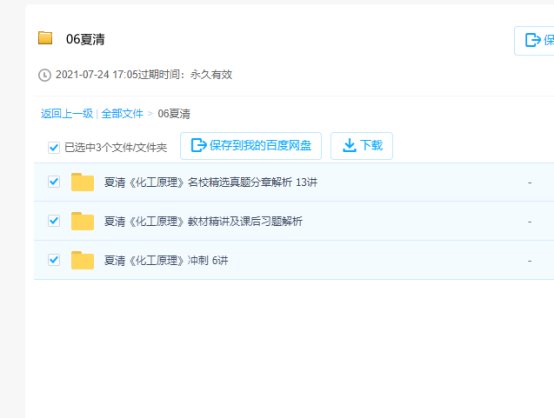Click 保存到我的百度网盘 button
554x418 pixels.
[251, 146]
